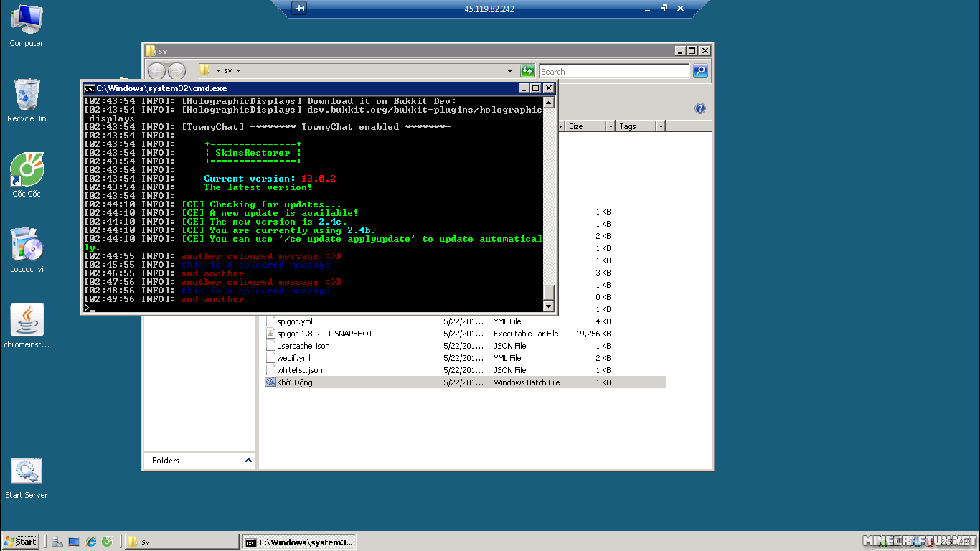Expand the Tags column filter dropdown
Image resolution: width=980 pixels, height=551 pixels.
point(661,126)
